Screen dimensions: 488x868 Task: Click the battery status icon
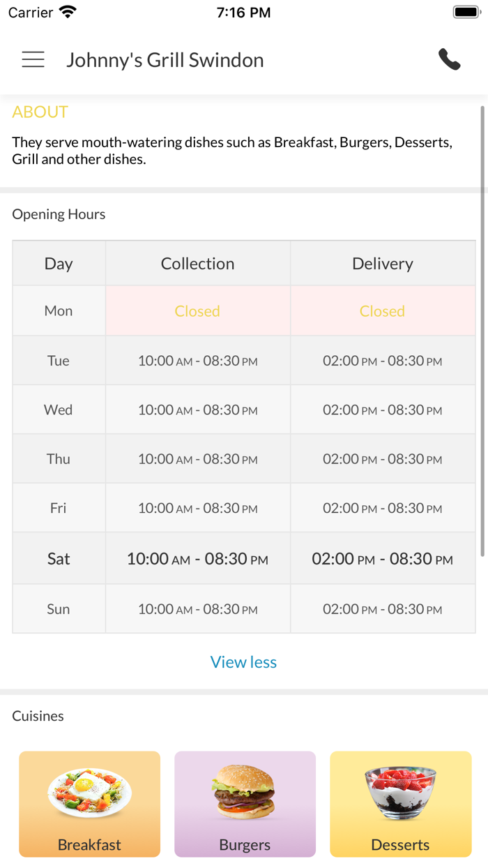466,13
